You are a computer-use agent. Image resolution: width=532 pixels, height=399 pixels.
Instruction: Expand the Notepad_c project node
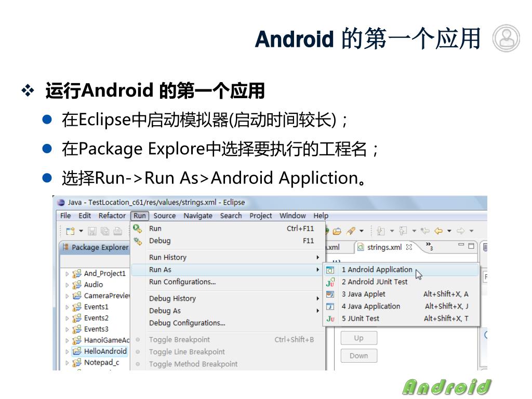click(x=67, y=363)
